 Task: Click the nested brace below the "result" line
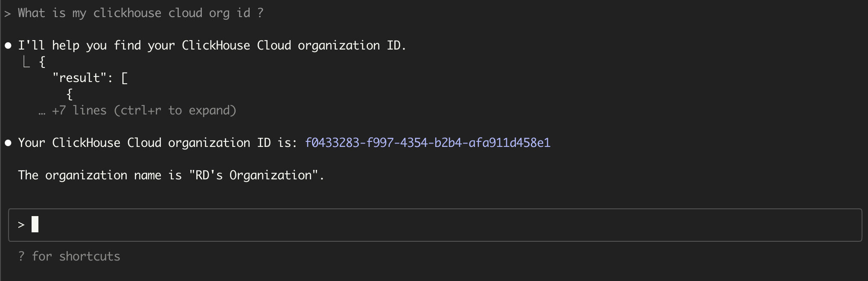click(x=70, y=94)
